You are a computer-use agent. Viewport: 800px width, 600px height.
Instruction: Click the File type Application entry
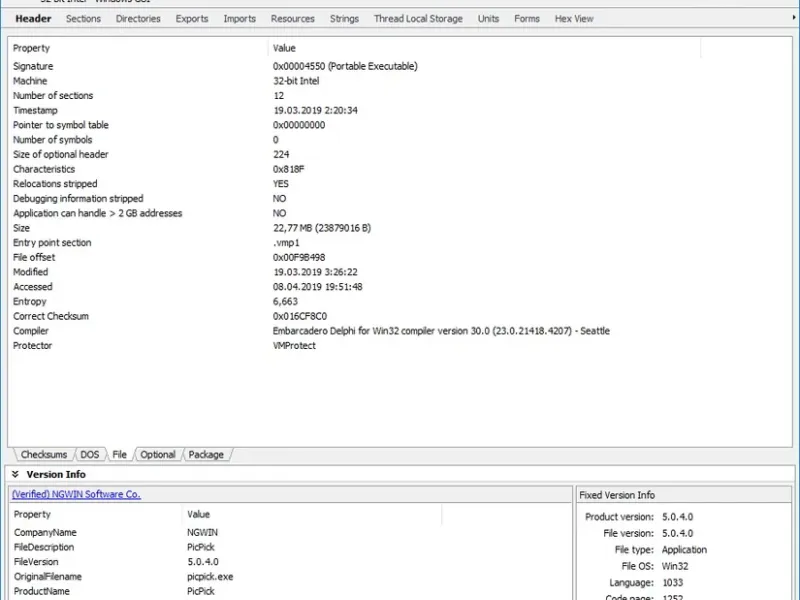click(x=661, y=550)
